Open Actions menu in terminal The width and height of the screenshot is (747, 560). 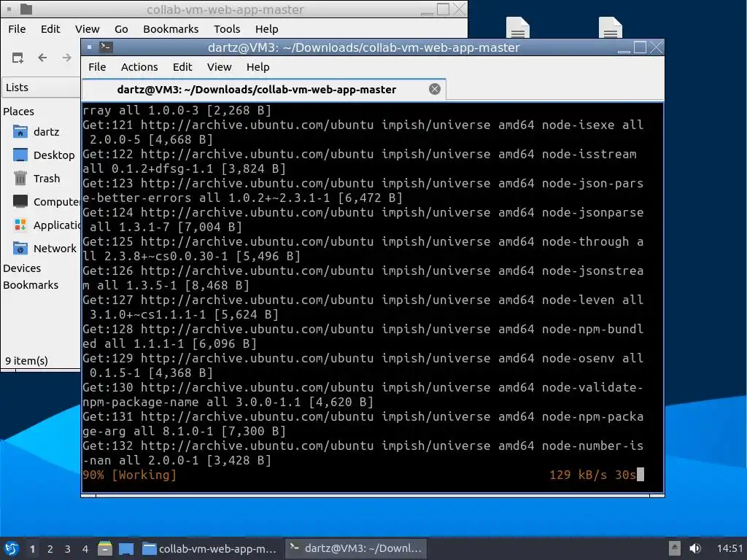point(139,67)
